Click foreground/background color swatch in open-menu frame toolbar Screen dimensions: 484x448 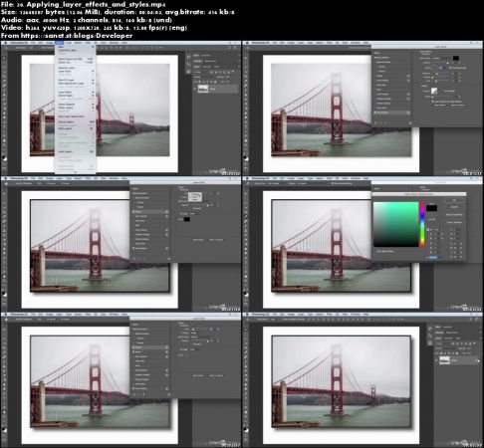(x=4, y=158)
